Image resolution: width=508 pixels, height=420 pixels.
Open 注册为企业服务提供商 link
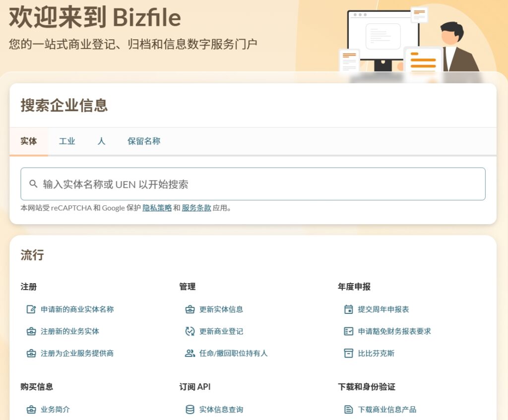click(77, 353)
